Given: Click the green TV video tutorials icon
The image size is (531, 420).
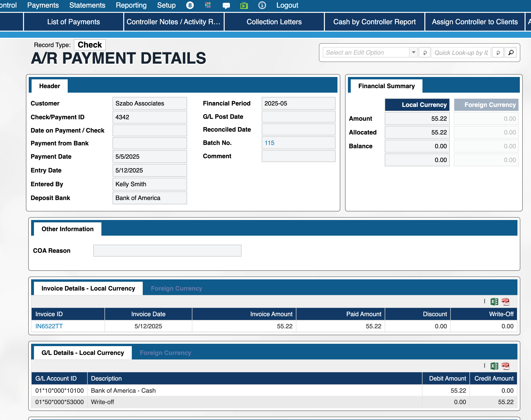Looking at the screenshot, I should click(x=244, y=5).
